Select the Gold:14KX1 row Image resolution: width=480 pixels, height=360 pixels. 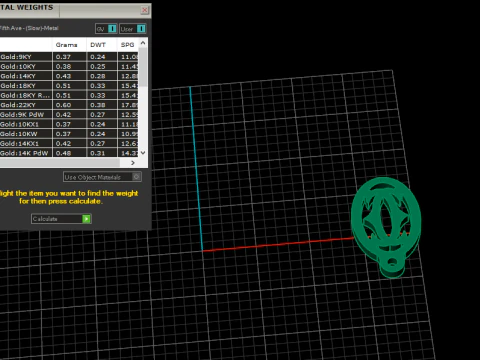click(69, 144)
